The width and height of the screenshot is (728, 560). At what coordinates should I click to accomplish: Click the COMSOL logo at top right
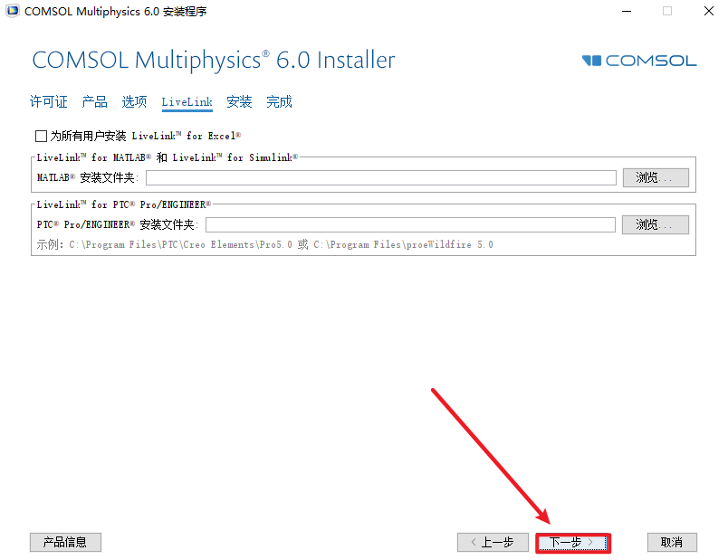pos(639,61)
